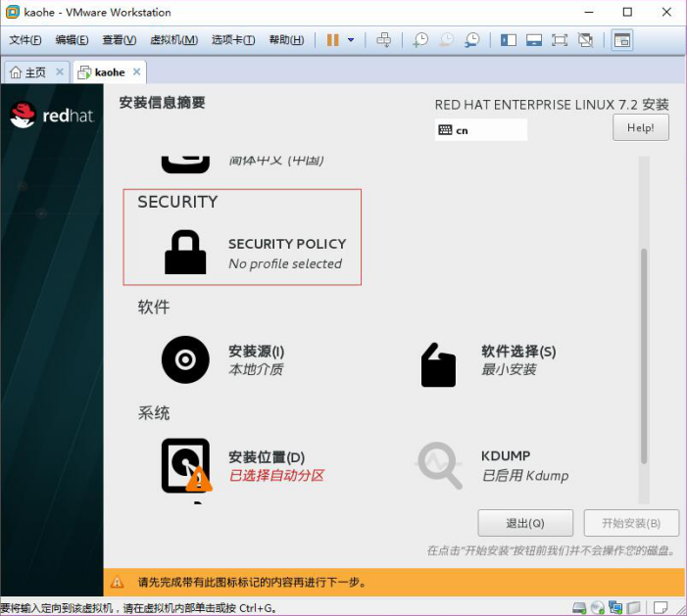Click the message log status bar icon

661,607
